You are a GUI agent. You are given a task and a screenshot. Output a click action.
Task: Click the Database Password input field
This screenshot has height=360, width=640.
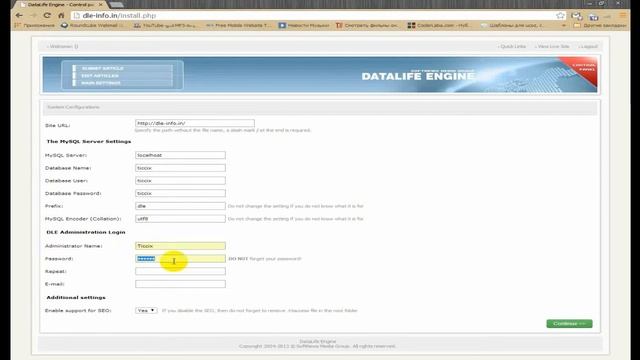[x=180, y=193]
